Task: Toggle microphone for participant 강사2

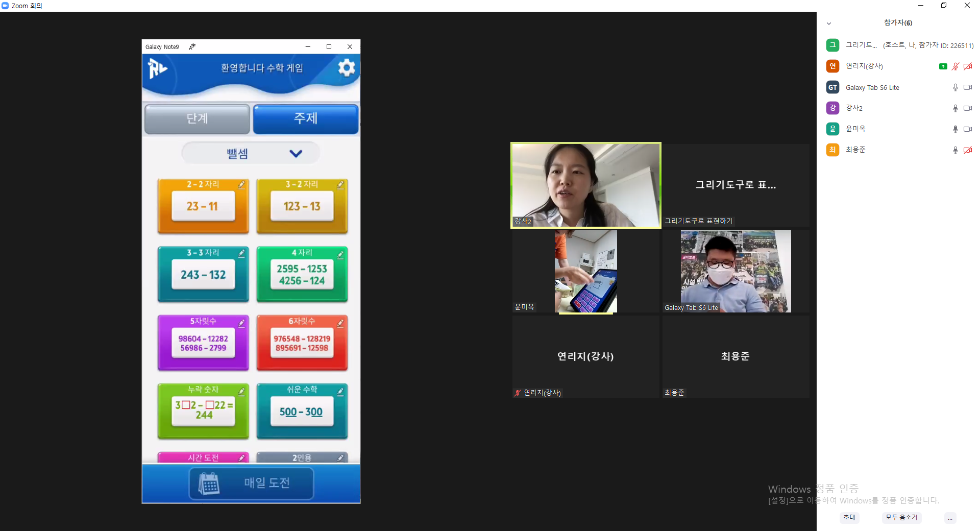Action: click(955, 108)
